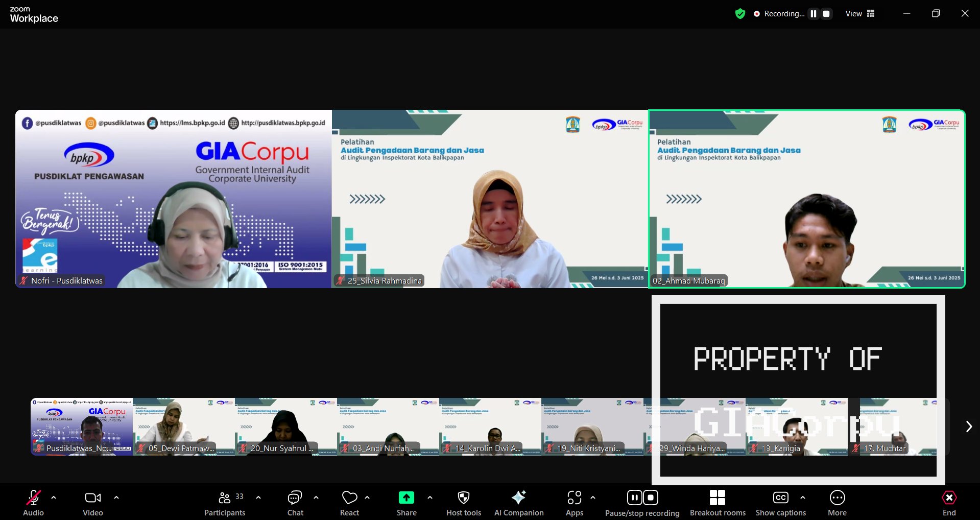
Task: Click the End meeting button
Action: [x=949, y=503]
